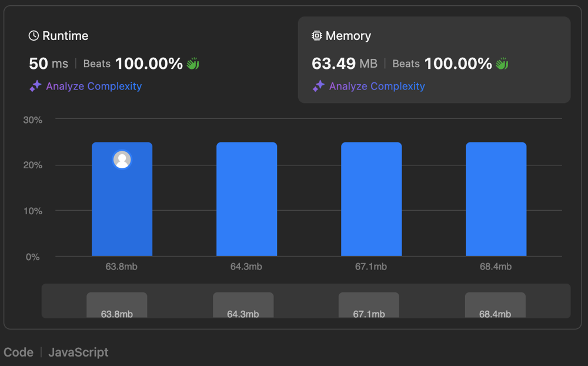The width and height of the screenshot is (588, 366).
Task: Open Analyze Complexity for Runtime
Action: click(93, 86)
